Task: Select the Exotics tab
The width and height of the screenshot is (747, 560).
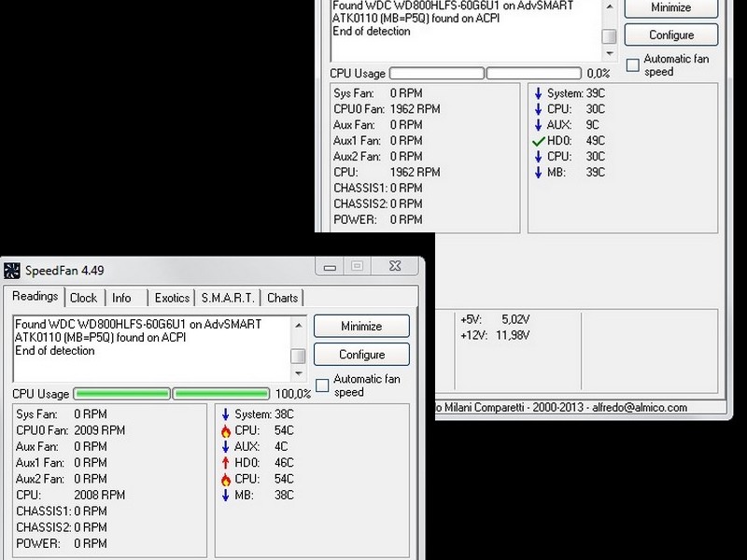Action: click(172, 298)
